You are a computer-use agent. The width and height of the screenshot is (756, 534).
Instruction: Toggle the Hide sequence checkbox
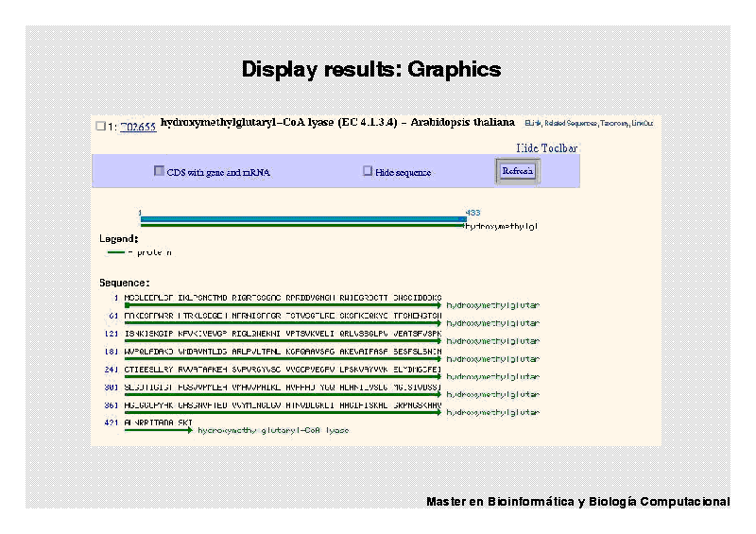coord(368,172)
